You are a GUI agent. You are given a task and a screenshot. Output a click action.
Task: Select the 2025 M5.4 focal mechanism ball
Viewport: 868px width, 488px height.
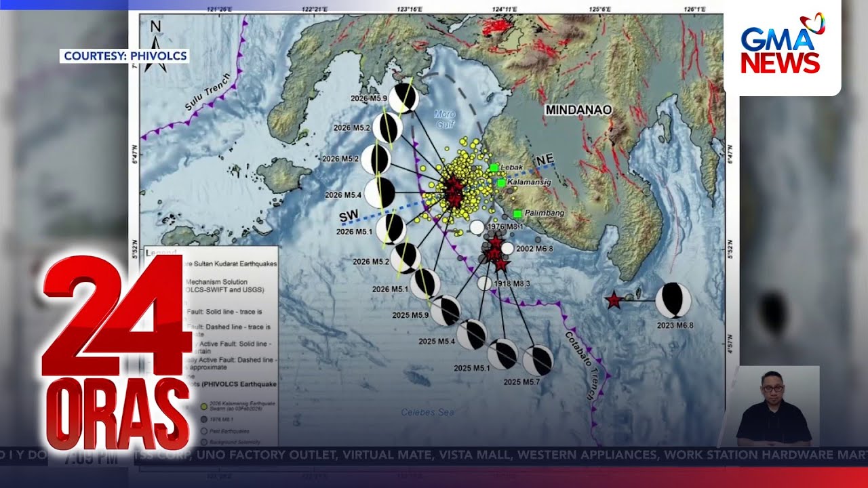pyautogui.click(x=471, y=335)
